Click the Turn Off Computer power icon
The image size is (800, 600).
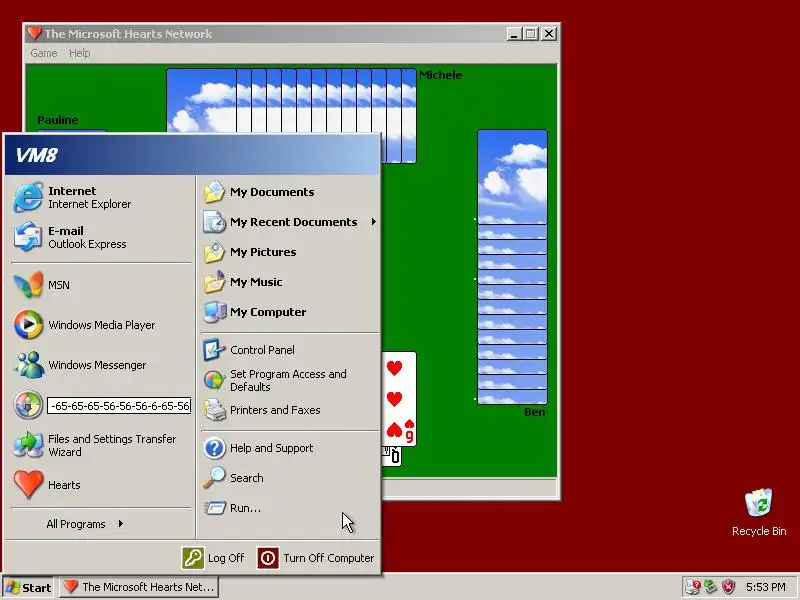tap(268, 558)
